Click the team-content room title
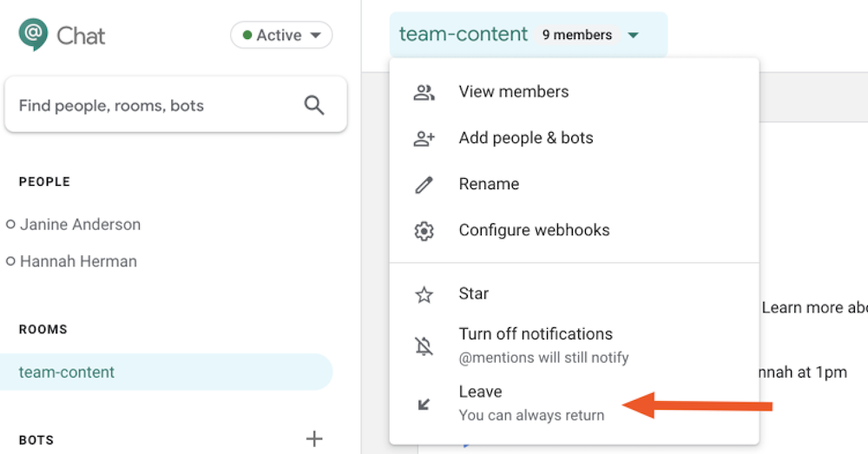 (x=464, y=35)
